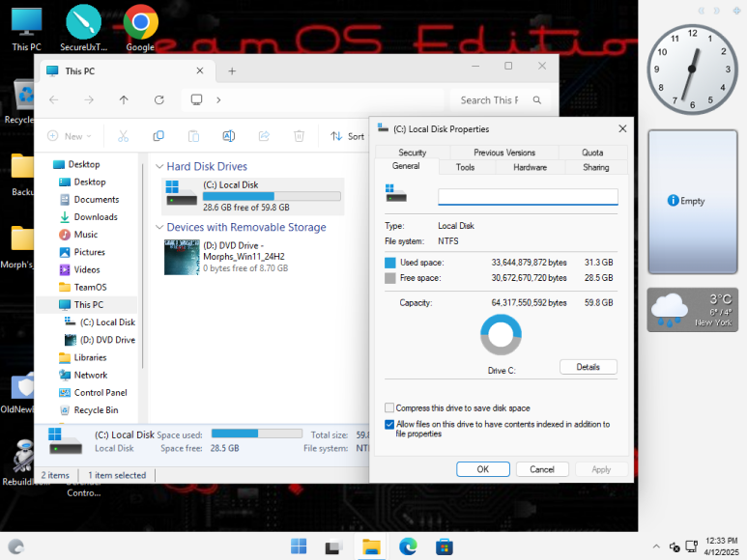Click the Rename icon in Explorer toolbar
This screenshot has height=560, width=747.
229,136
